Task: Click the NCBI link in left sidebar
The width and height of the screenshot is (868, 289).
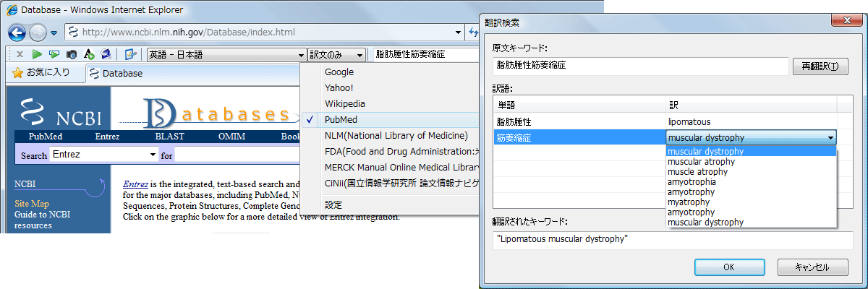Action: [25, 184]
